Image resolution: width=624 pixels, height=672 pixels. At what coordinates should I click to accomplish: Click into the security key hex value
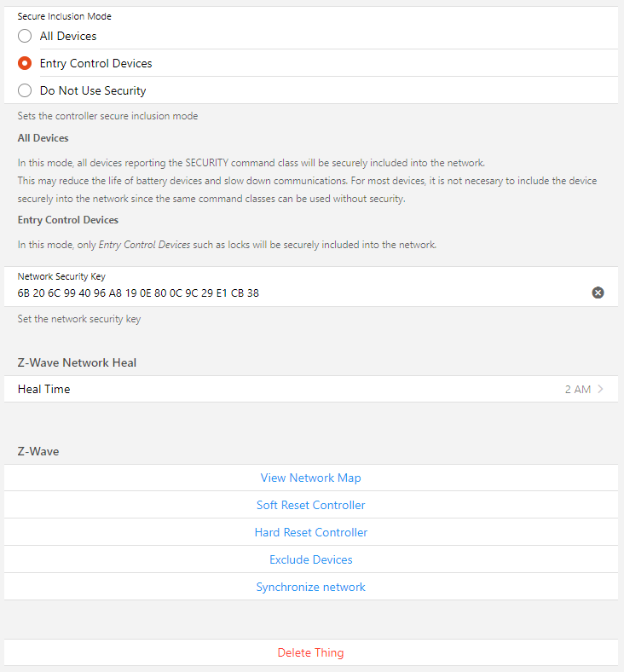click(x=138, y=293)
